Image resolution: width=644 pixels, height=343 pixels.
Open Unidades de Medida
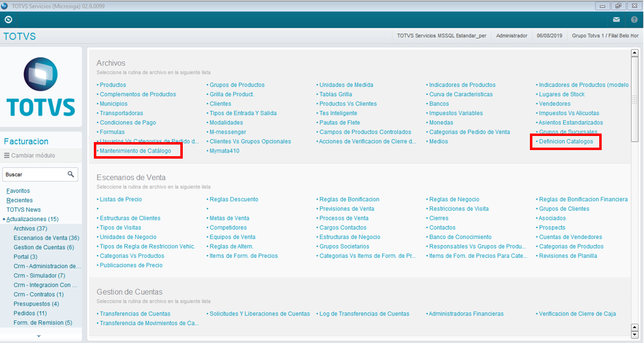(x=347, y=85)
